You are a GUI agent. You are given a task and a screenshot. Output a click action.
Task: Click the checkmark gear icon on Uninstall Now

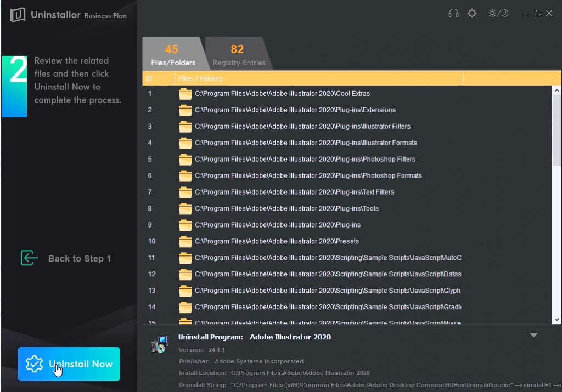pyautogui.click(x=34, y=363)
